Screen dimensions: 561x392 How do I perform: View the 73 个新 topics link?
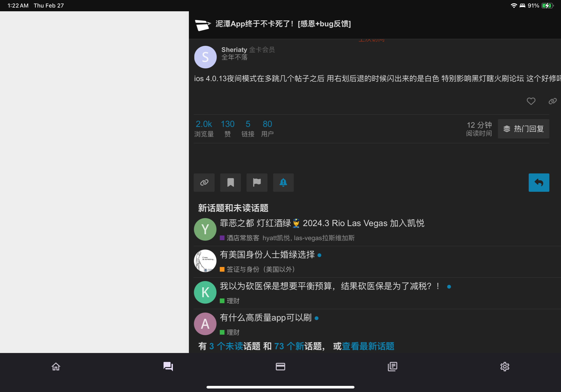click(289, 346)
